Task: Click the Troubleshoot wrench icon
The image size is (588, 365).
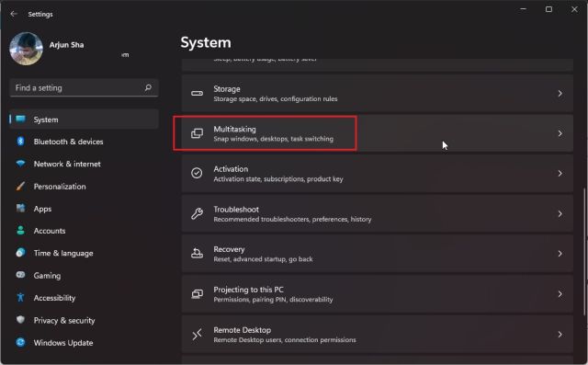Action: 197,213
